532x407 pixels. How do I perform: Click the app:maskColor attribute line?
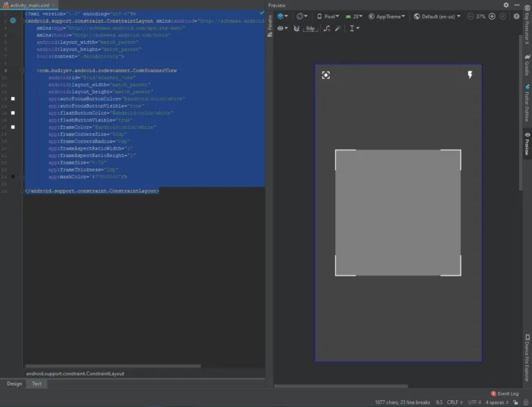tap(87, 177)
